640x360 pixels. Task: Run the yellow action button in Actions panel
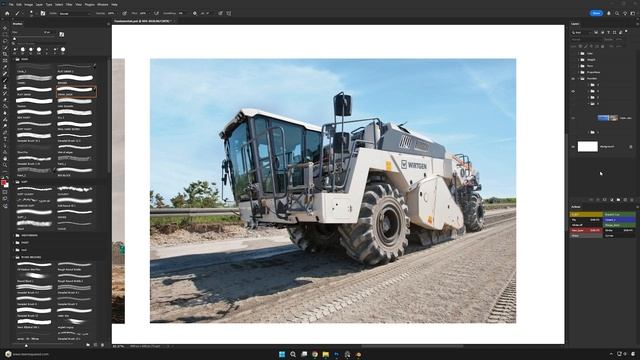click(x=586, y=214)
